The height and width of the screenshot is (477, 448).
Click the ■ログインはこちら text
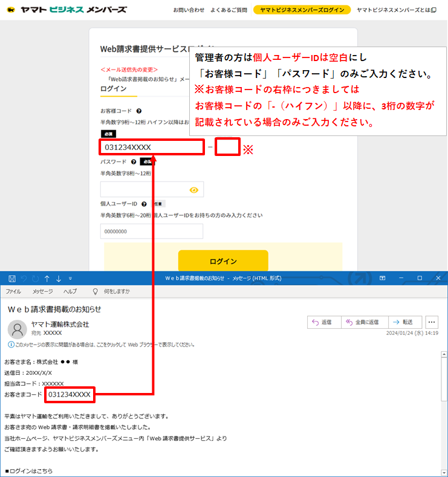point(28,471)
